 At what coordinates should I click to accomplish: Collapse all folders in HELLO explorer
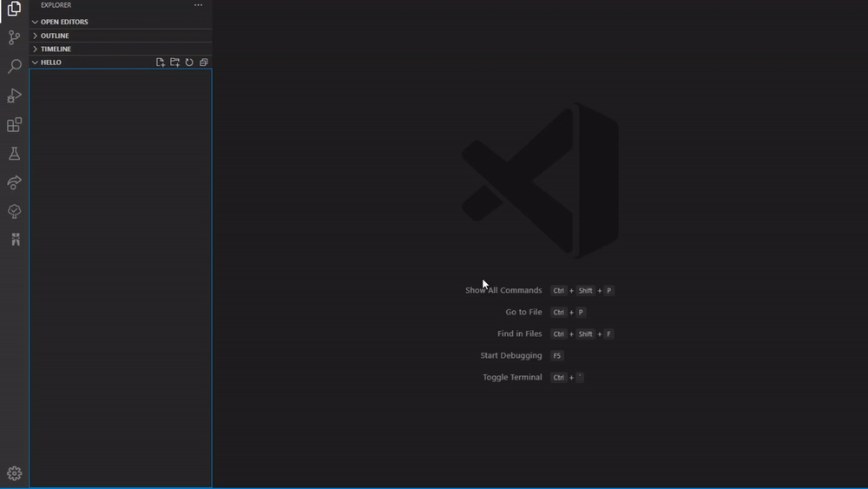click(x=204, y=63)
